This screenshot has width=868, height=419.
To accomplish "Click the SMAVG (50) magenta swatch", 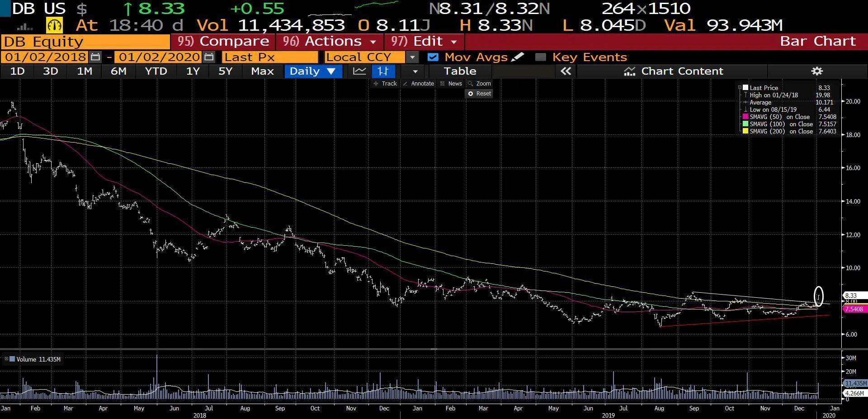I will [745, 117].
